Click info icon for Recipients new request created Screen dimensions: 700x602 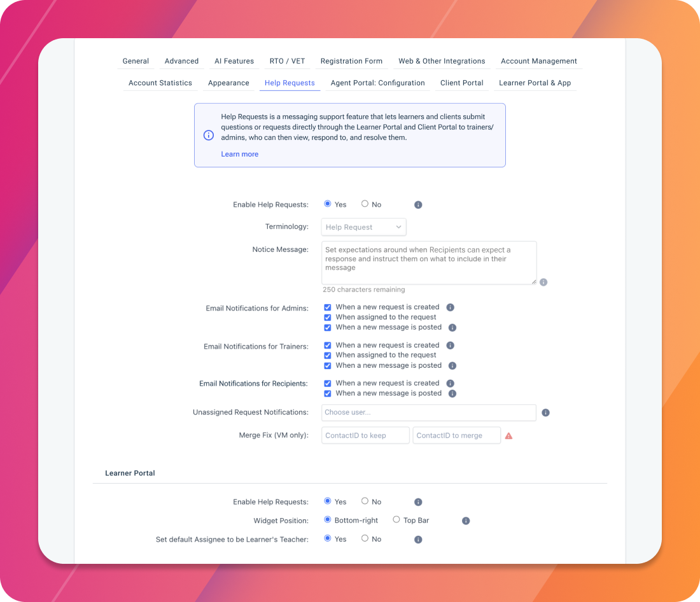coord(451,383)
